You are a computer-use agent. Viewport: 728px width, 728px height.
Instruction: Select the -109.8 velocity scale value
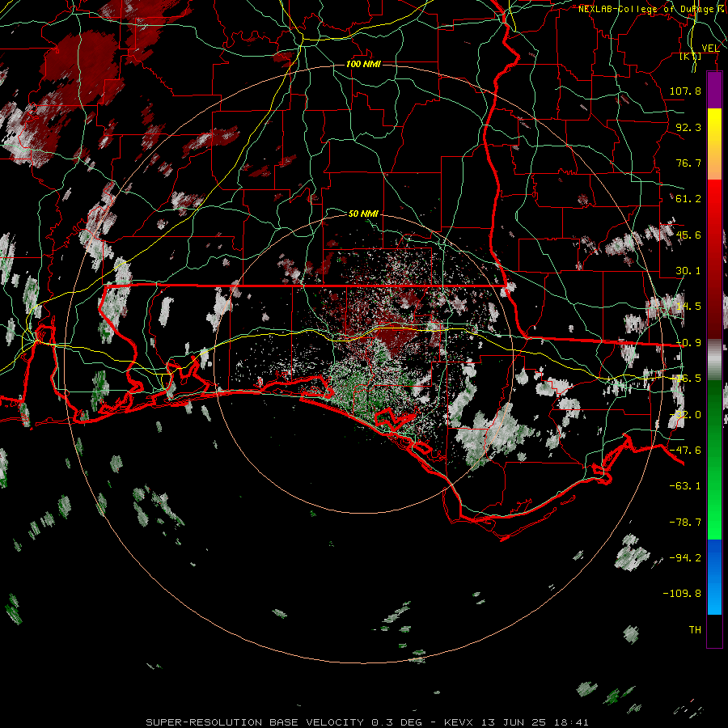click(x=682, y=594)
